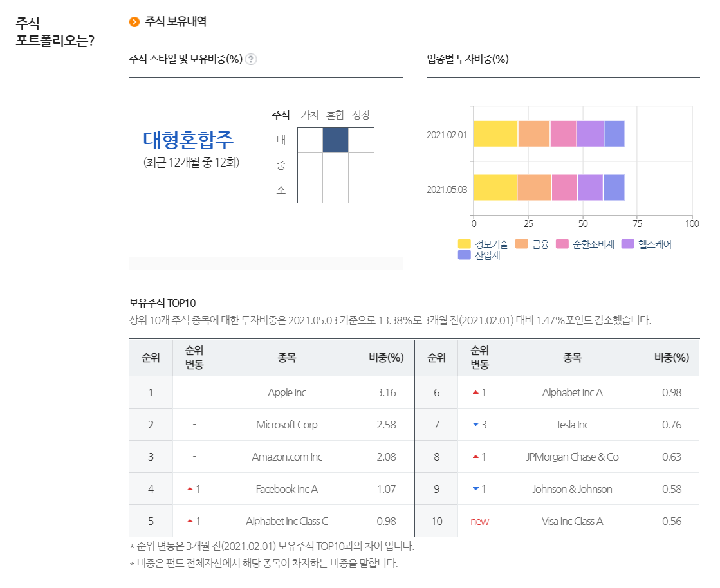Click the Johnson & Johnson weight 0.58
720x588 pixels.
[x=672, y=489]
